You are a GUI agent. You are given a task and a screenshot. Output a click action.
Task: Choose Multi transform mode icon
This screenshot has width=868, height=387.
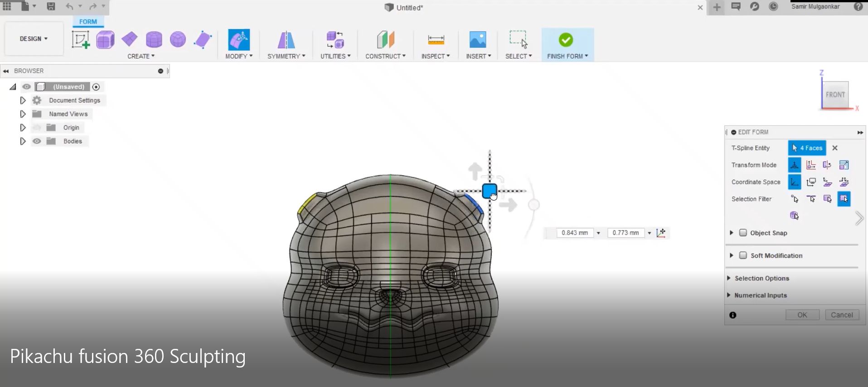(795, 165)
